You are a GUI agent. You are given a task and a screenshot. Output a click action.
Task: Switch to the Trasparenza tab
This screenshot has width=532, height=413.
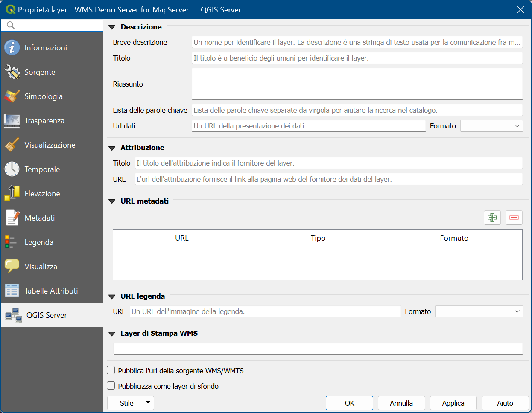[52, 120]
